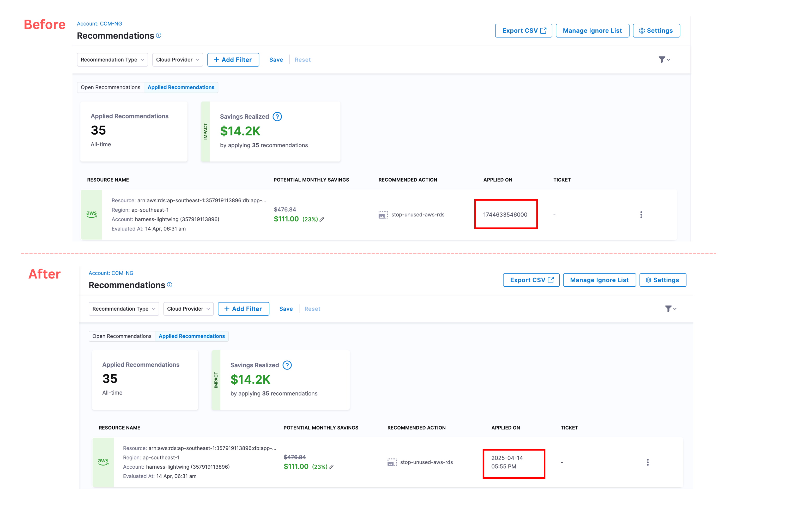Click info icon beside top Recommendations title
The width and height of the screenshot is (798, 532).
pos(159,35)
